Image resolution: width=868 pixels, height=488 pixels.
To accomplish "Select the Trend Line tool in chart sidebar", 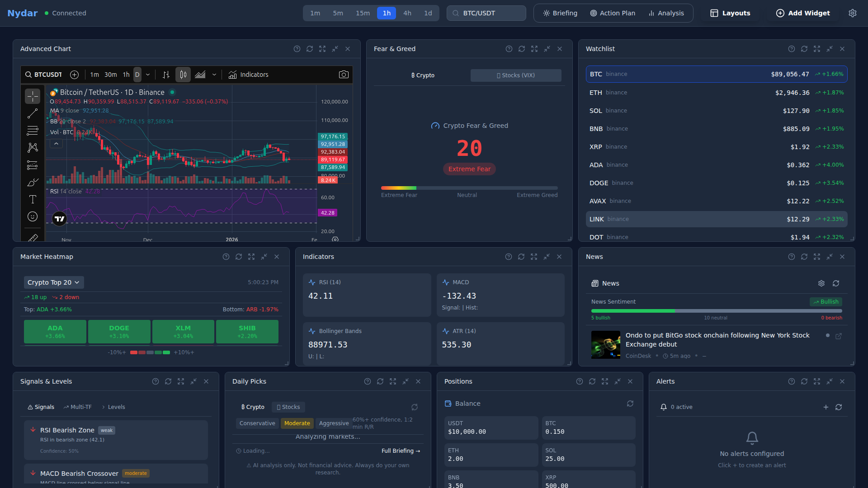I will pyautogui.click(x=33, y=113).
